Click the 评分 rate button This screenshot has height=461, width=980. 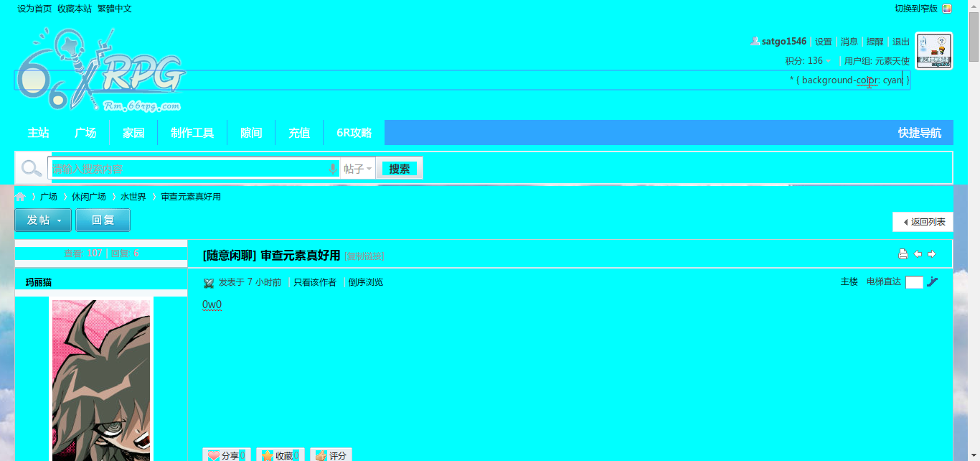(331, 455)
